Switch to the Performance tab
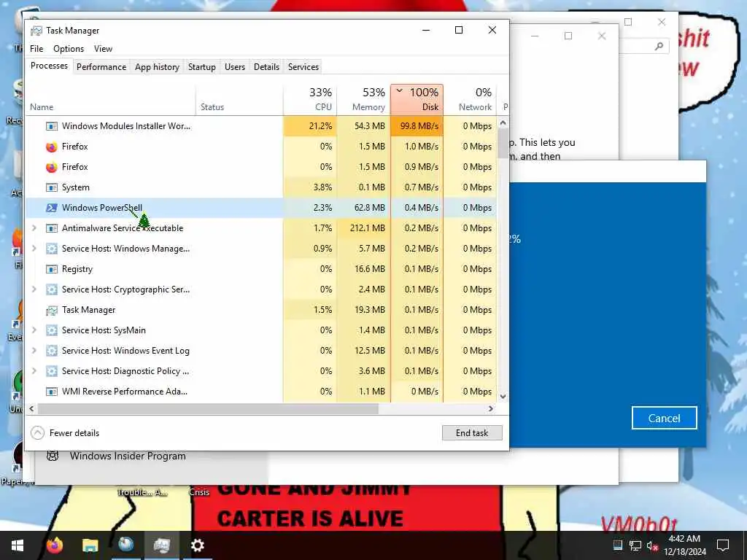This screenshot has height=560, width=747. [101, 67]
